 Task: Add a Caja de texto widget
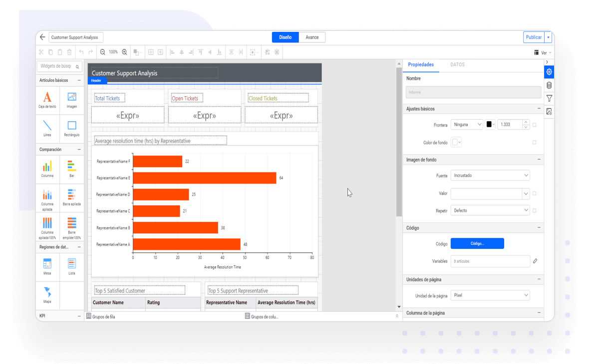pyautogui.click(x=47, y=100)
